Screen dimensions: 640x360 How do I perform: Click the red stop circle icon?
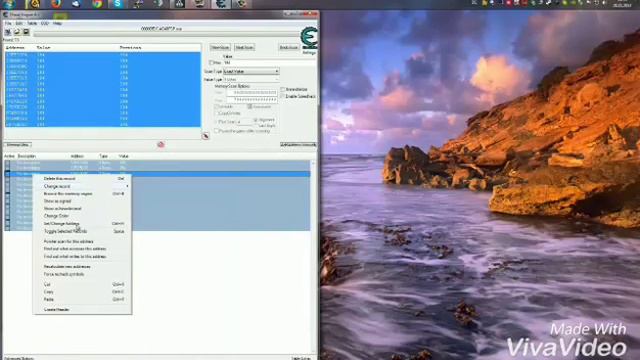(161, 144)
